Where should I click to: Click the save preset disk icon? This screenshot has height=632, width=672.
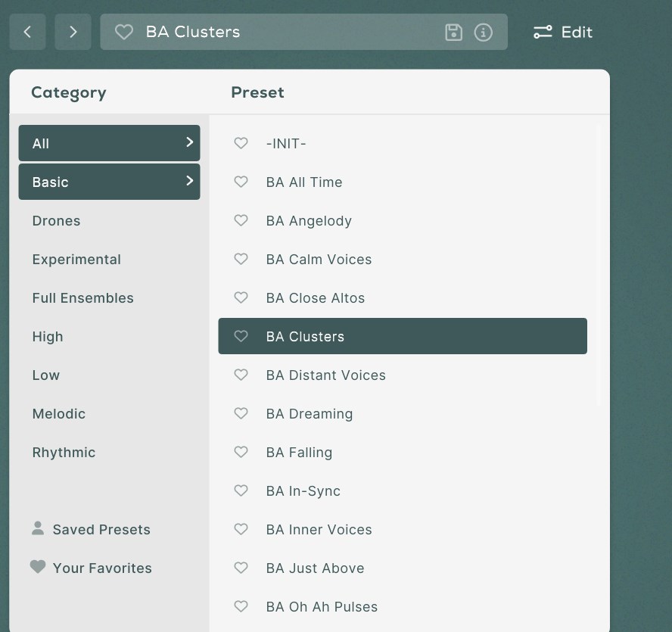[453, 32]
